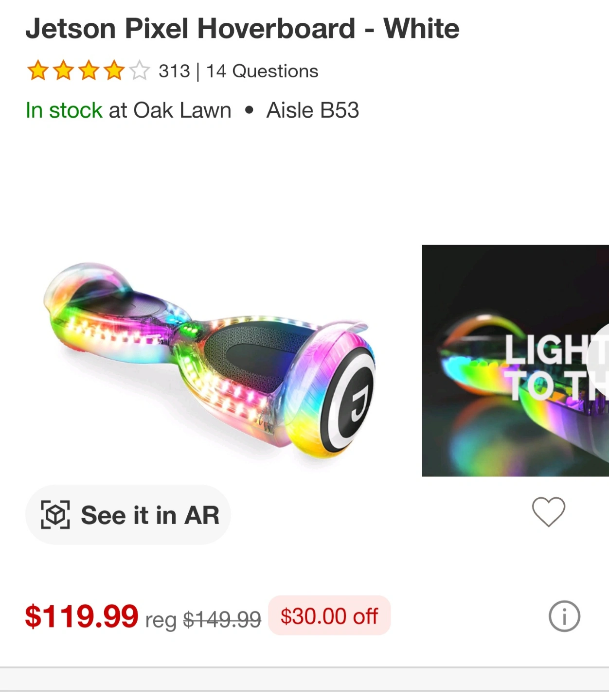Image resolution: width=609 pixels, height=700 pixels.
Task: Open the Light video thumbnail
Action: (516, 360)
